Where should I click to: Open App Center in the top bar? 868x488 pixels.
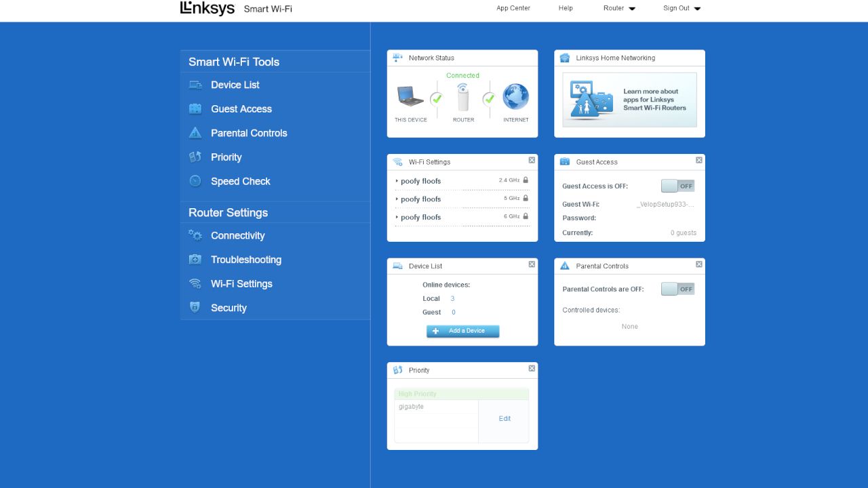pyautogui.click(x=513, y=8)
